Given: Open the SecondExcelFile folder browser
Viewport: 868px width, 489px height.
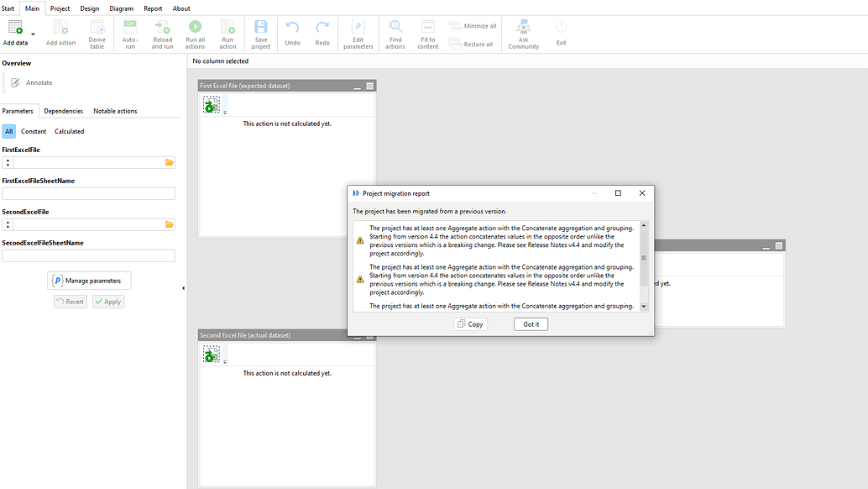Looking at the screenshot, I should click(x=169, y=224).
